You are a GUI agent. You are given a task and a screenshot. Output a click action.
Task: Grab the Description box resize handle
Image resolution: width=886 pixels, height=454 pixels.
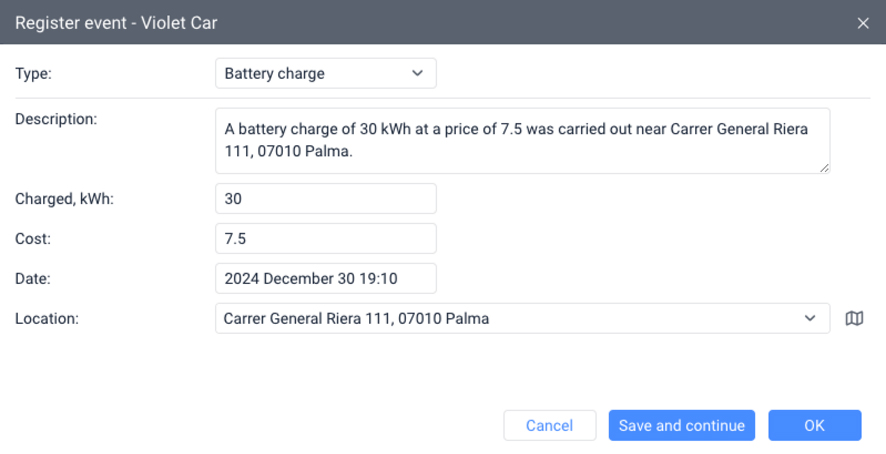pos(825,168)
